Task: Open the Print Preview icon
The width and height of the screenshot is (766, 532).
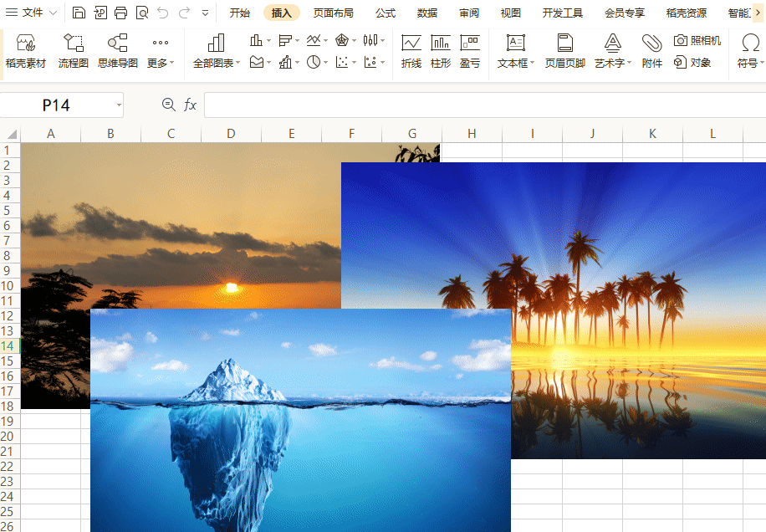Action: (141, 13)
